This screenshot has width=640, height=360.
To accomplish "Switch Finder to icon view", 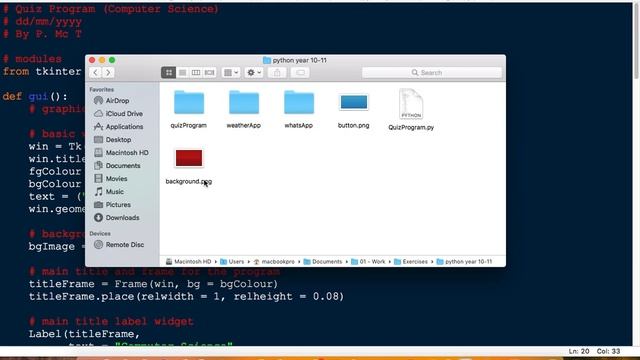I will pyautogui.click(x=169, y=73).
